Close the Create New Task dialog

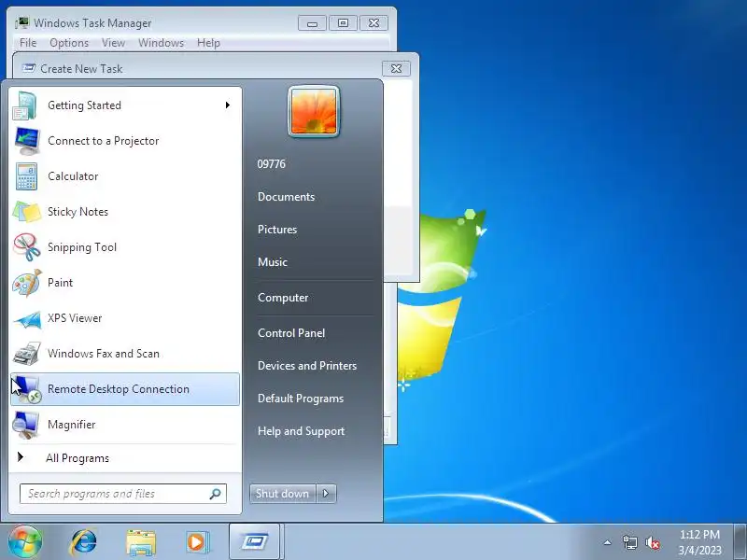396,68
